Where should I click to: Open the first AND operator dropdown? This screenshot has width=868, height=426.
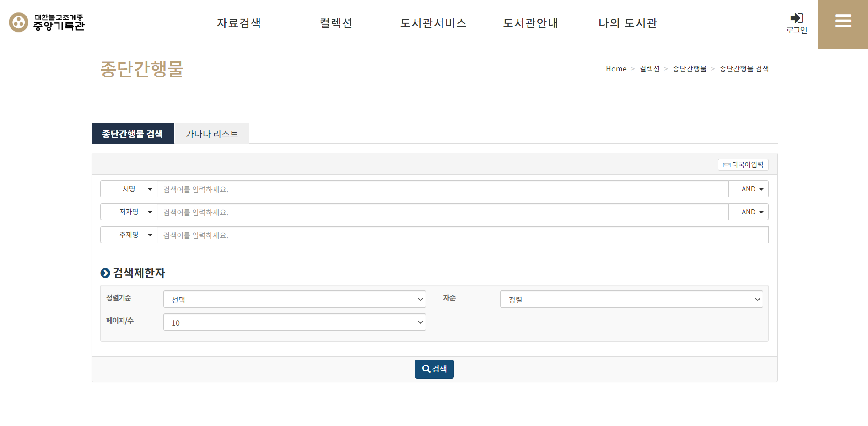tap(749, 189)
